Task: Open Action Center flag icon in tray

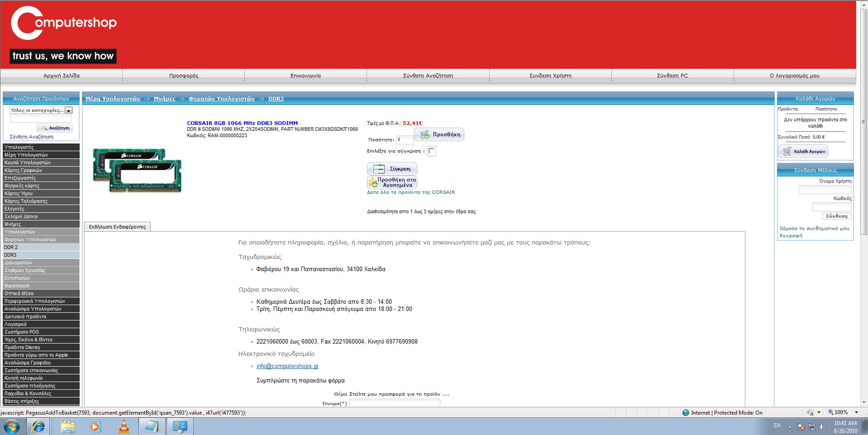Action: 801,426
